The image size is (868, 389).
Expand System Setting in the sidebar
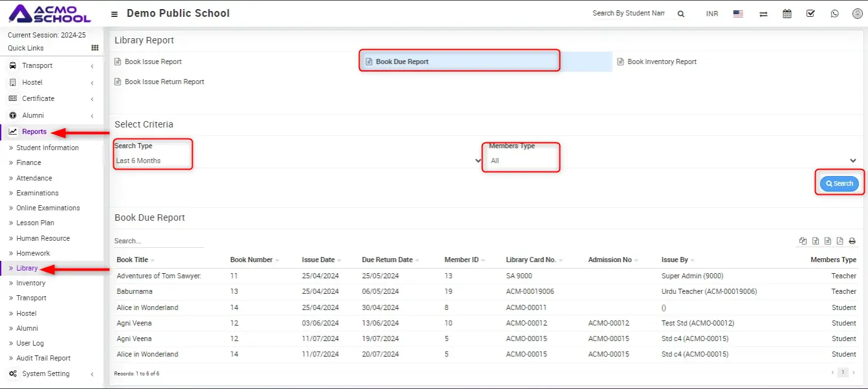pos(52,373)
